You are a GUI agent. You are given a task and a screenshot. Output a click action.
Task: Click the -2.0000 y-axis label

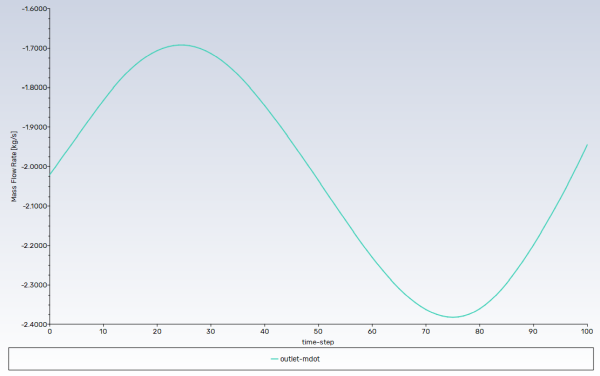[x=34, y=167]
